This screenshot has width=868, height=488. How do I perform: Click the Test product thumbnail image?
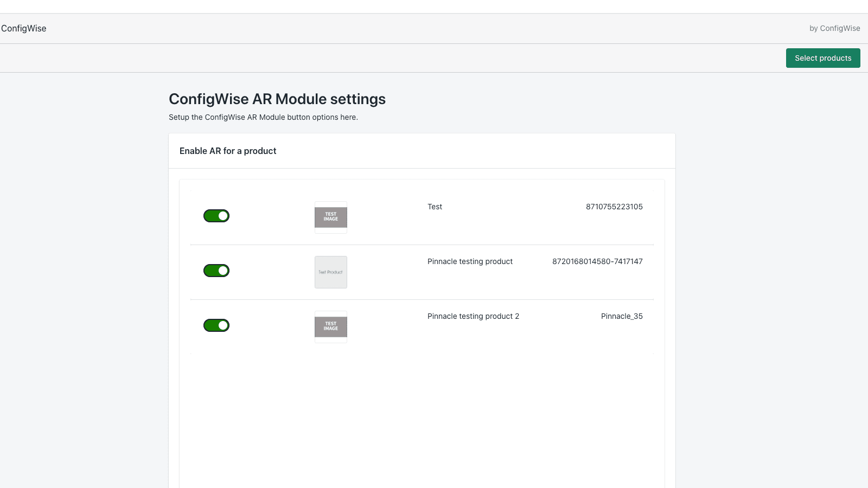(330, 217)
